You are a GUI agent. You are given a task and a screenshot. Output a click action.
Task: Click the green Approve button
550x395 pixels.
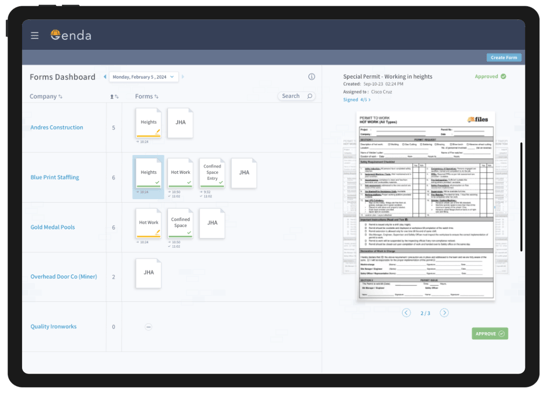pyautogui.click(x=490, y=334)
